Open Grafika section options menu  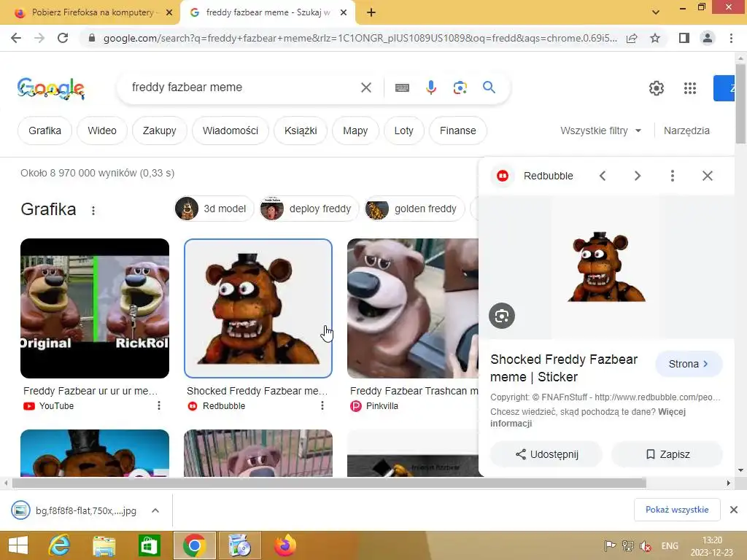(x=93, y=211)
